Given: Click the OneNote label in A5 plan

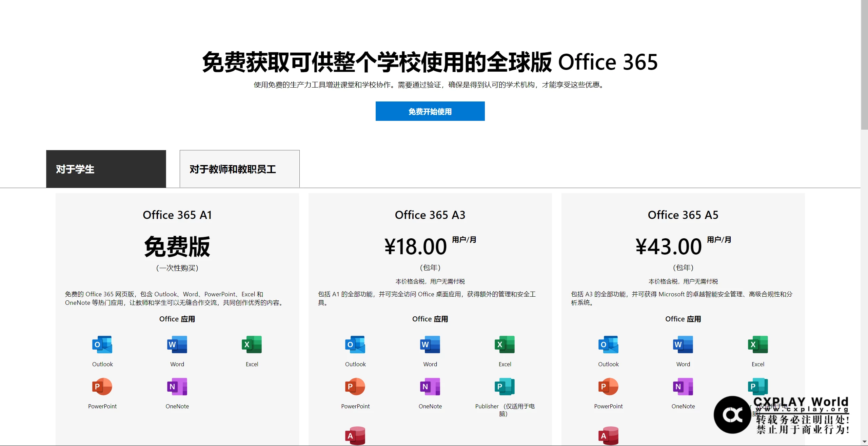Looking at the screenshot, I should 683,406.
